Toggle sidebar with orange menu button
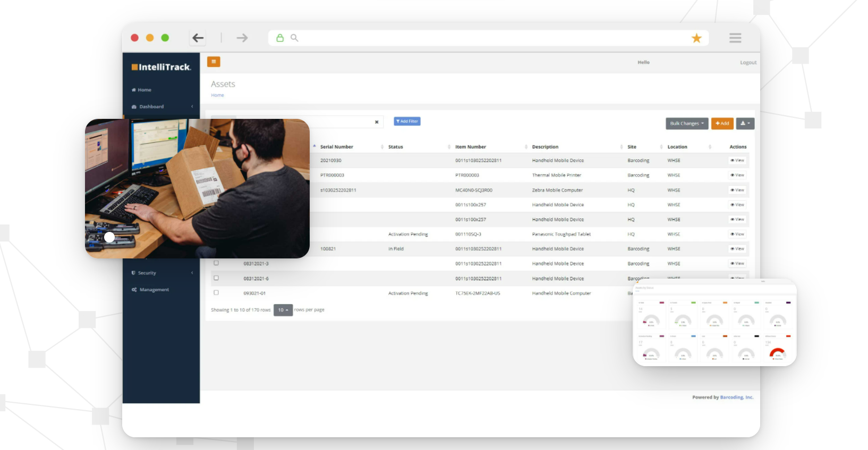 click(x=214, y=62)
